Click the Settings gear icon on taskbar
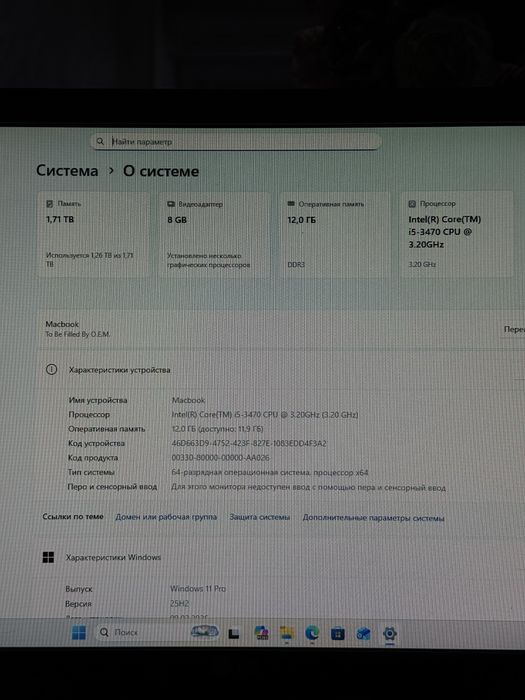Screen dimensions: 525x700 390,633
